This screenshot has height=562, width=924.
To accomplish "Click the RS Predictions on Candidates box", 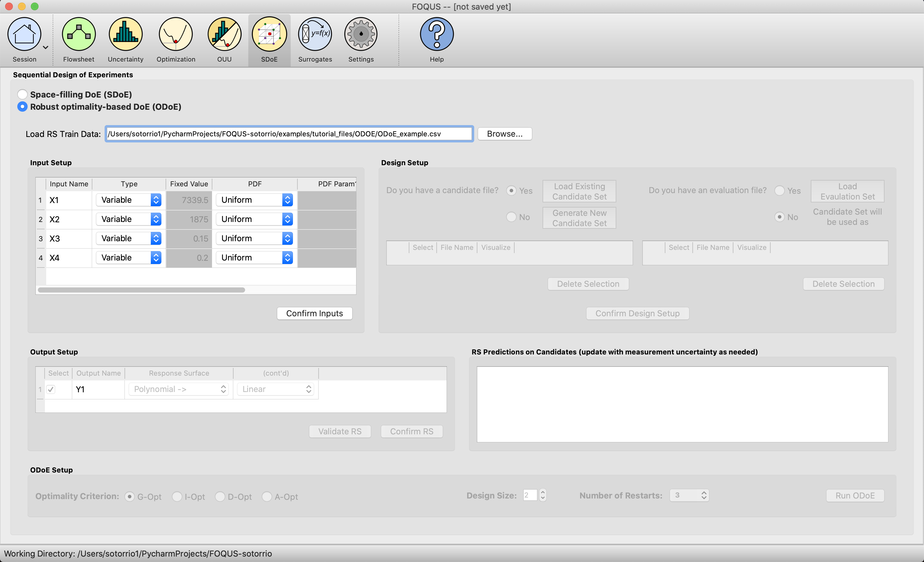I will tap(682, 404).
